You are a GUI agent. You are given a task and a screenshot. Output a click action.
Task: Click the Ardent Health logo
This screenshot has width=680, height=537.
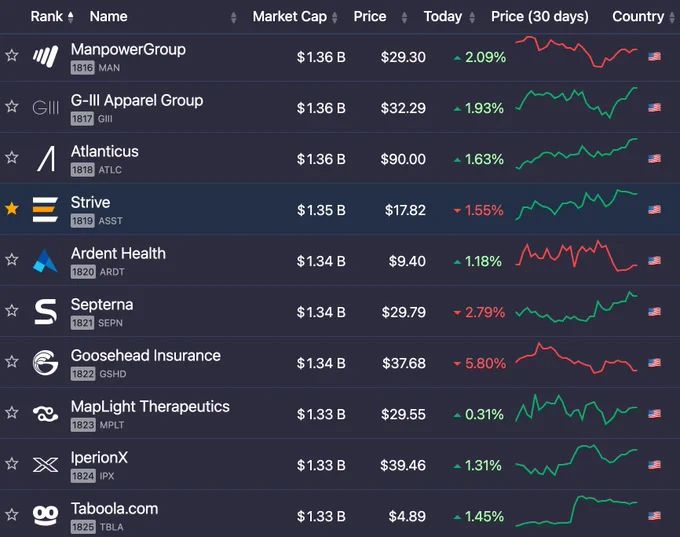pyautogui.click(x=45, y=261)
